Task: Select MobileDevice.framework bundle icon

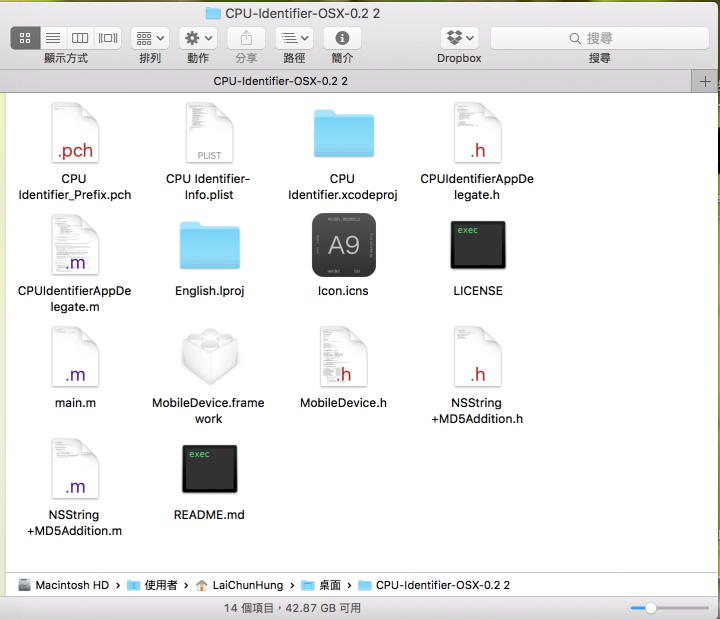Action: click(210, 357)
